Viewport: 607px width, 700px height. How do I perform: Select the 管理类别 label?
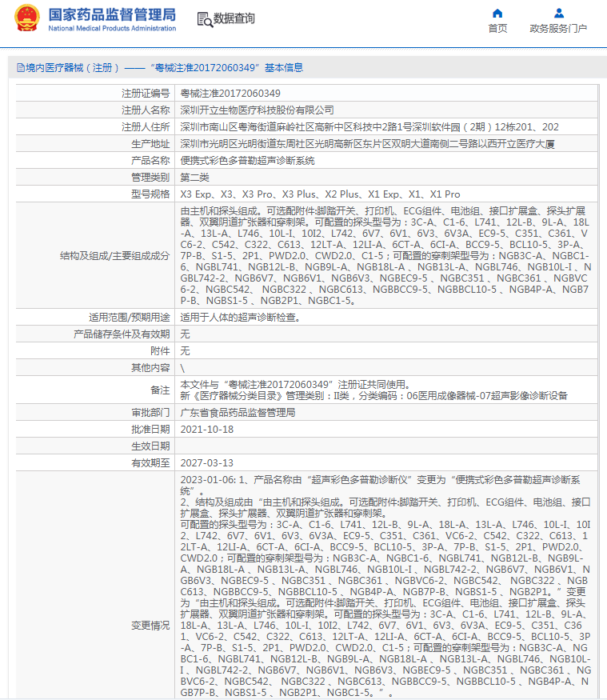click(x=150, y=178)
